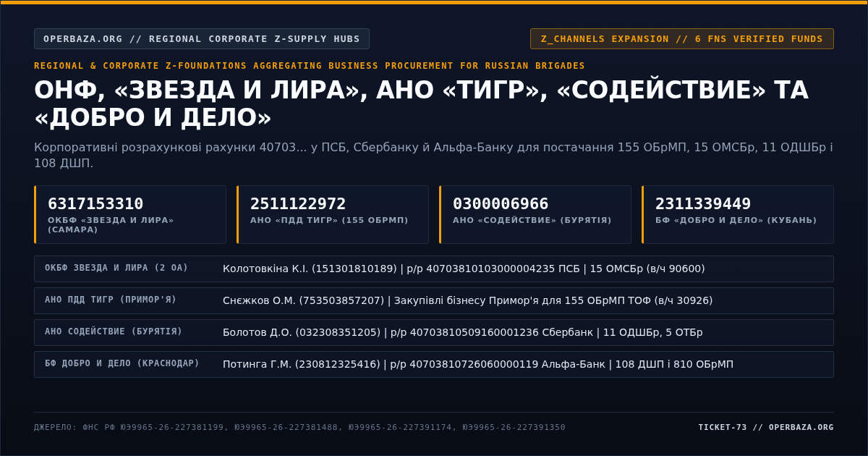Click the description paragraph starting with Корпоративні розрахункові рахунки
The width and height of the screenshot is (868, 456).
(433, 155)
